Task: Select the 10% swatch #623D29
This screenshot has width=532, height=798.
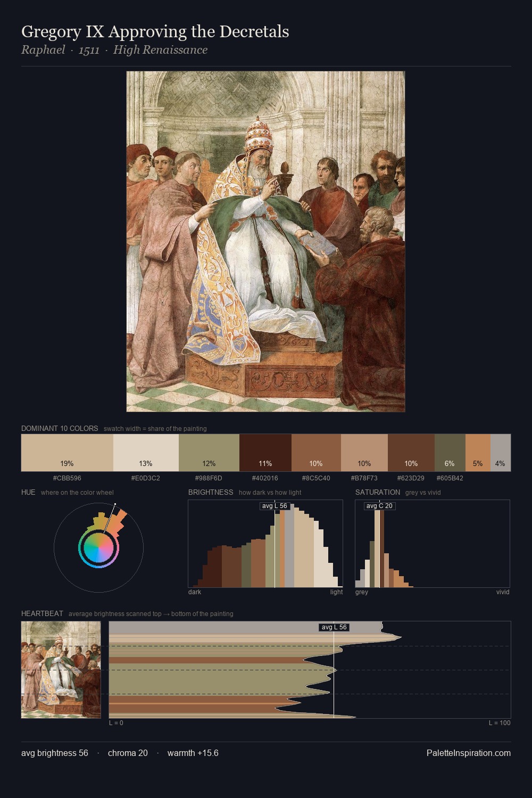Action: pos(411,453)
